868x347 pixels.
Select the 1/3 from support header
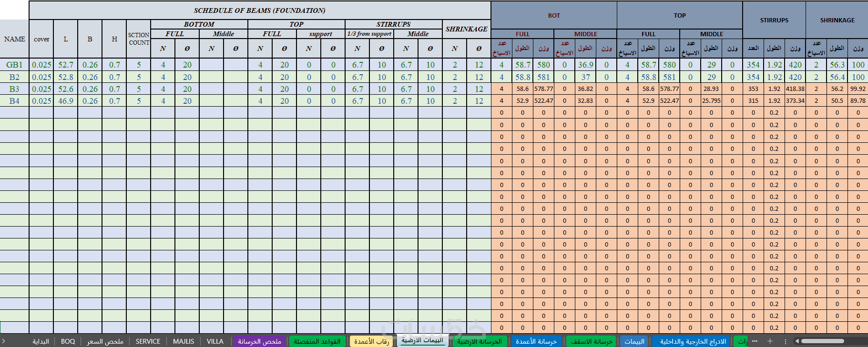pyautogui.click(x=369, y=34)
